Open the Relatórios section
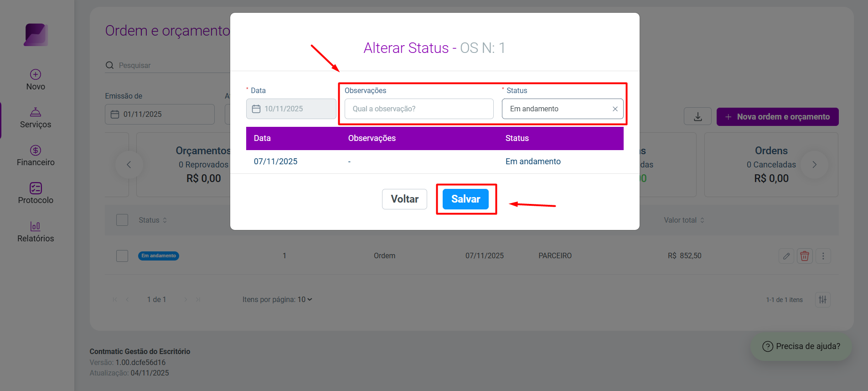Image resolution: width=868 pixels, height=391 pixels. pyautogui.click(x=36, y=232)
